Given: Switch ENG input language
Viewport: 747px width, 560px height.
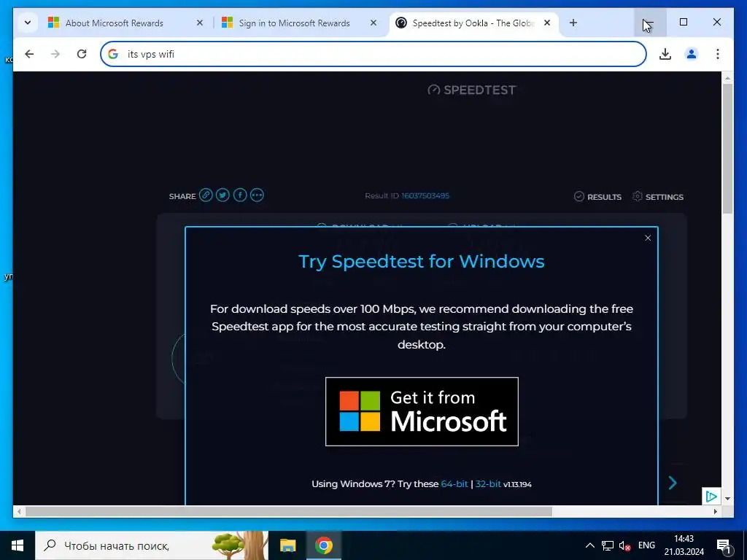Looking at the screenshot, I should [646, 545].
